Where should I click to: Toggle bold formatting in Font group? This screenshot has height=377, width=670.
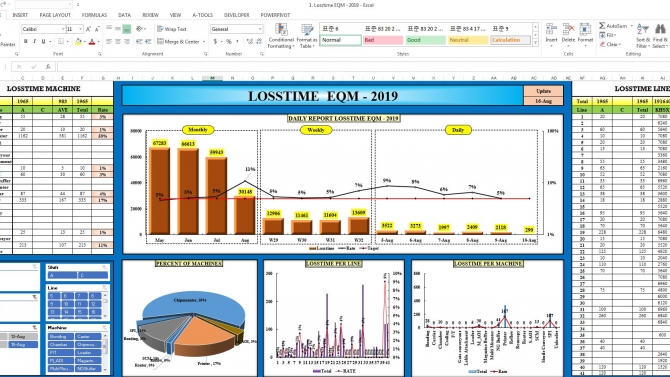(26, 41)
